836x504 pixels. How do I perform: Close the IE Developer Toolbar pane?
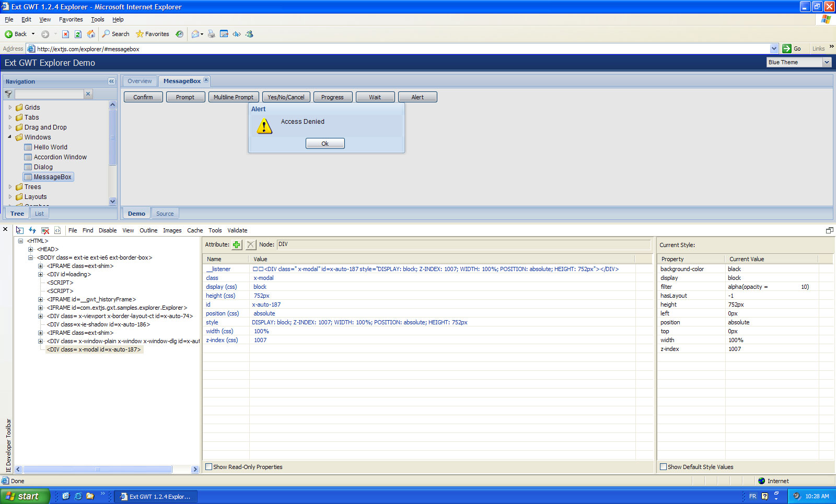pos(5,229)
